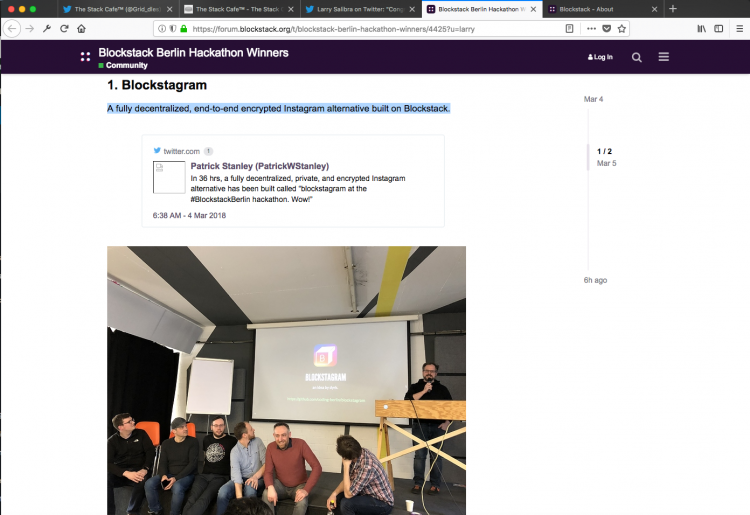Open tweet timestamp 6:38 AM - 4 Mar 2018

pyautogui.click(x=189, y=216)
